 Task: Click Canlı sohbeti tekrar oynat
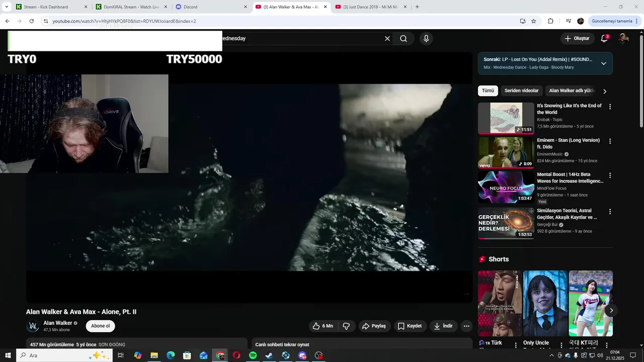282,344
